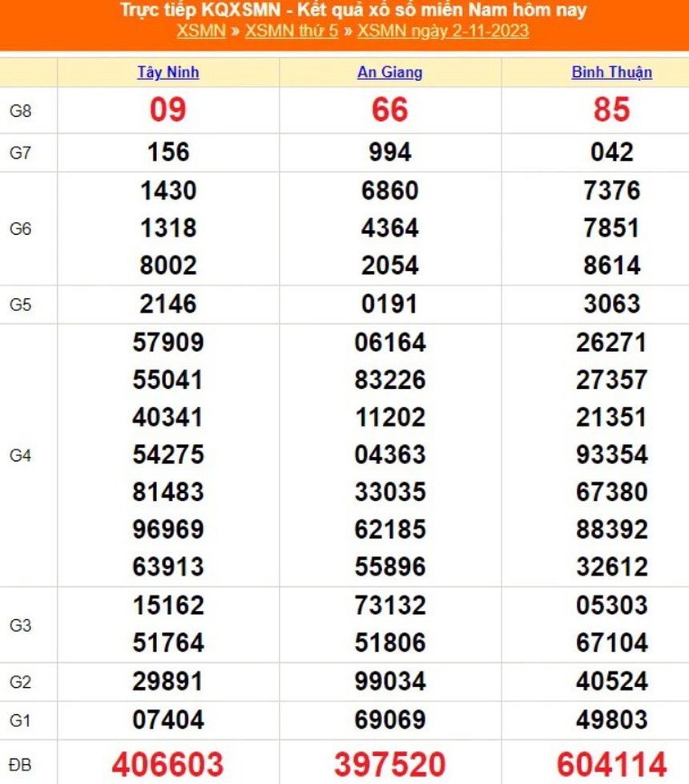Open the 'XSMN ngày 2-11-2023' link

click(x=442, y=31)
